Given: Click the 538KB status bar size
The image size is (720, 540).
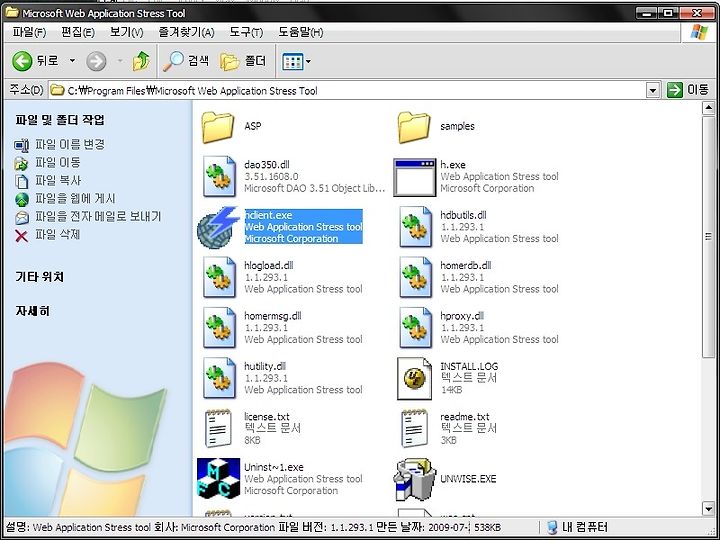Looking at the screenshot, I should pos(487,528).
